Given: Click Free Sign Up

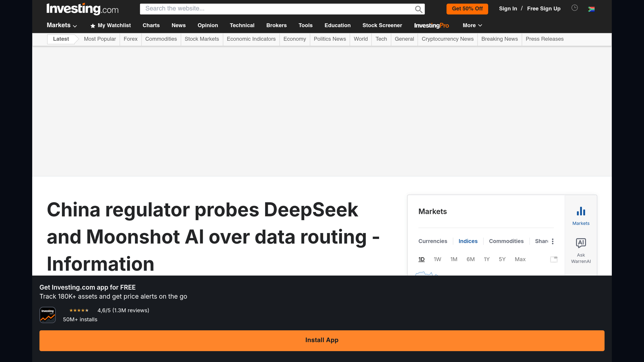Looking at the screenshot, I should click(544, 9).
